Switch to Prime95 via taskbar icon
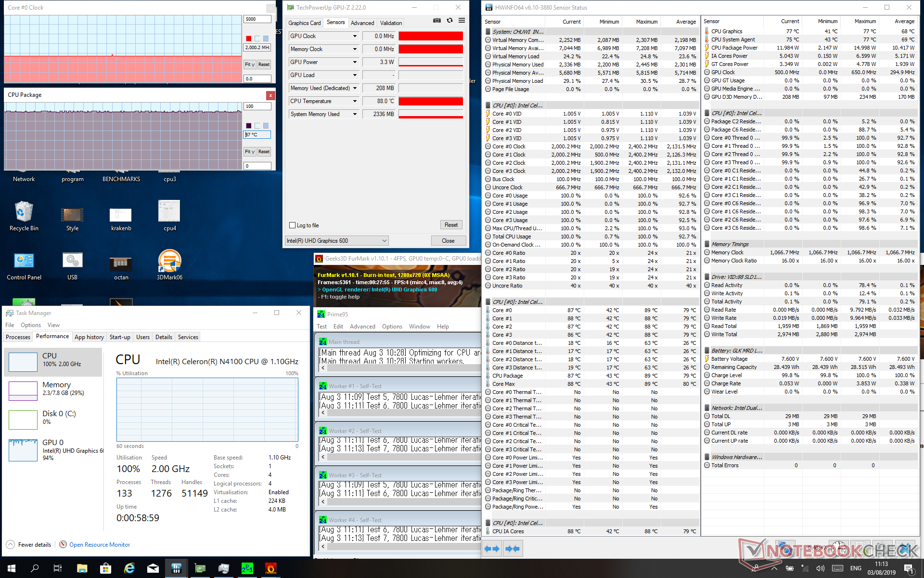This screenshot has width=924, height=578. pos(247,568)
